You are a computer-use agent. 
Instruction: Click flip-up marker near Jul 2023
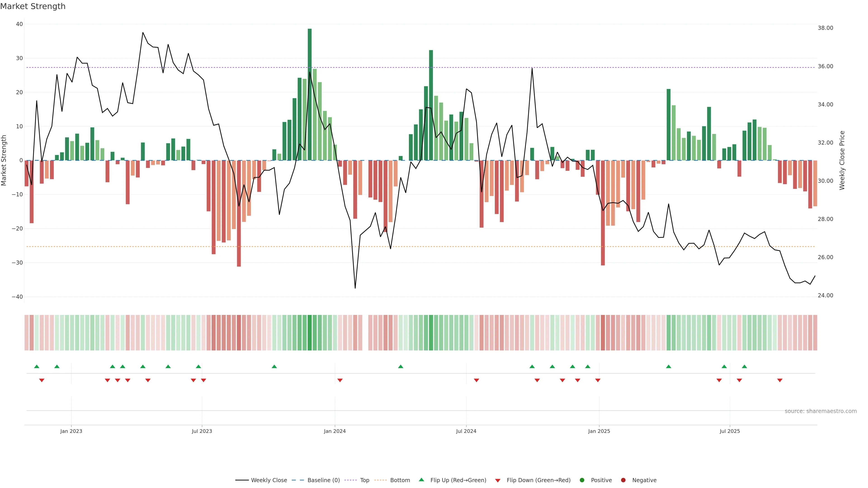(198, 366)
